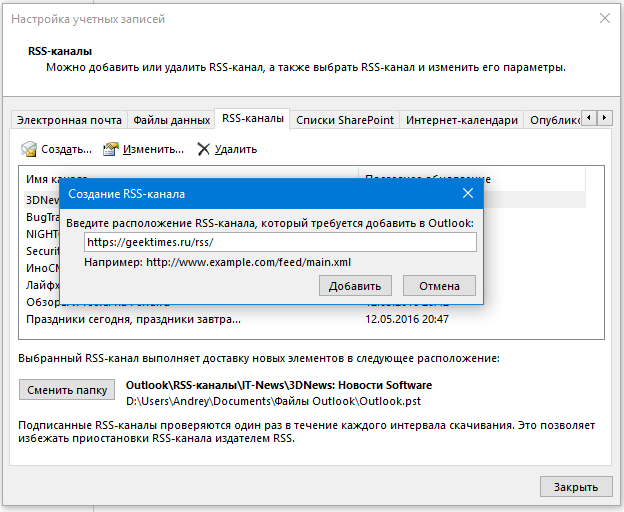Click the example URL http://www.example.com/feed/main.xml
Viewport: 624px width, 512px height.
pyautogui.click(x=249, y=262)
